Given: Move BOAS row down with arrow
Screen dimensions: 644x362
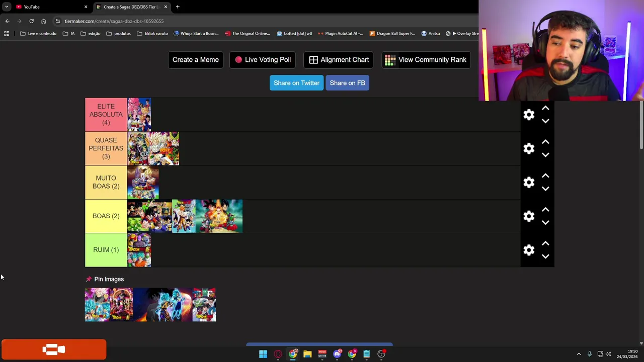Looking at the screenshot, I should point(545,223).
